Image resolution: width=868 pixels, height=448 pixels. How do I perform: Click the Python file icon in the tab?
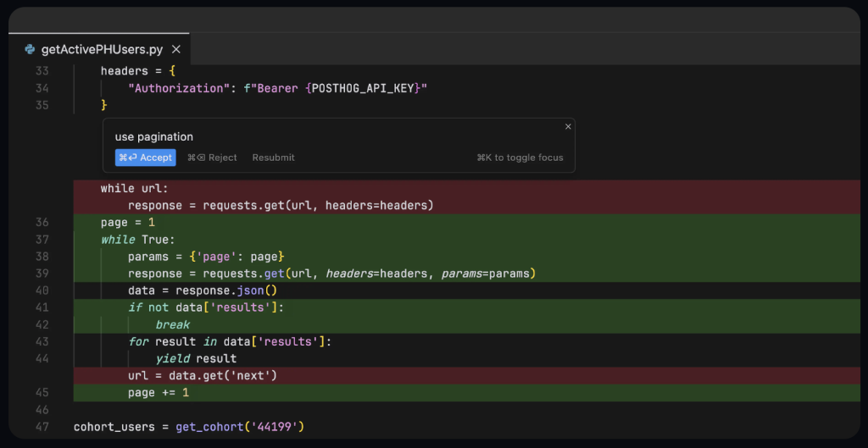[30, 49]
